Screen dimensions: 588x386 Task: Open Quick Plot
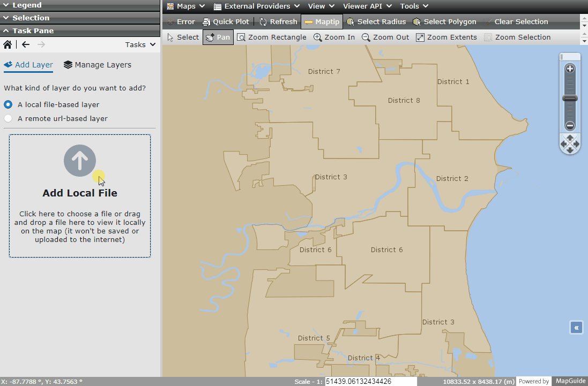226,21
